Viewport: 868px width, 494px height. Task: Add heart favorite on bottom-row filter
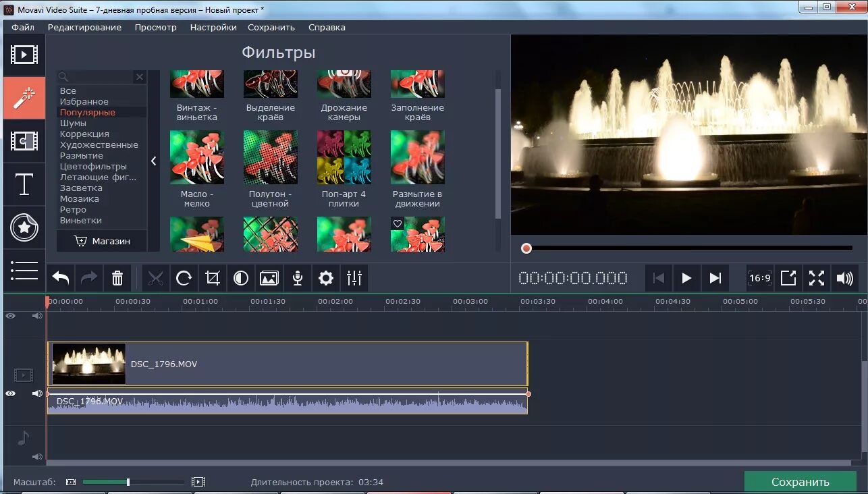pos(398,223)
